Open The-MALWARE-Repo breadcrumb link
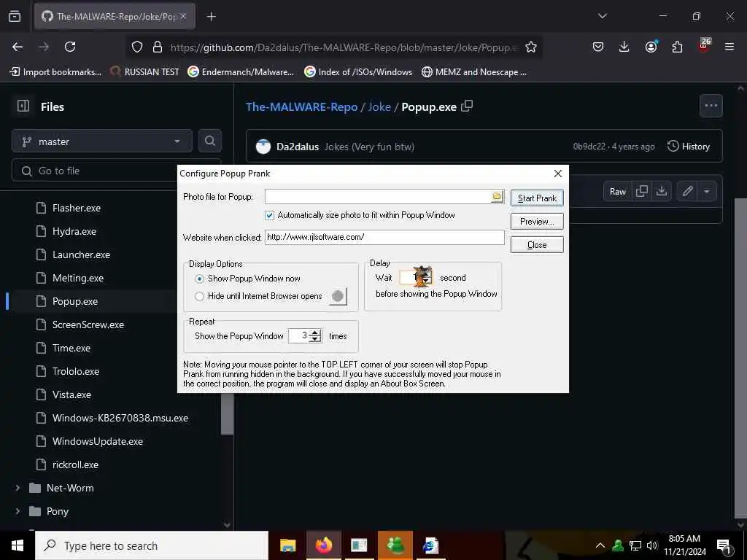Viewport: 747px width, 560px height. (x=301, y=106)
